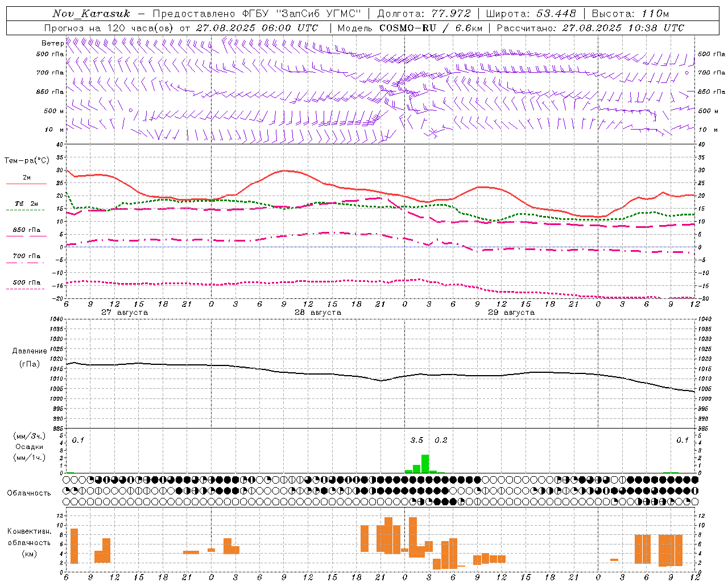728x582 pixels.
Task: Select 'Модель COSMO-RU / 6.6км' text
Action: (410, 28)
